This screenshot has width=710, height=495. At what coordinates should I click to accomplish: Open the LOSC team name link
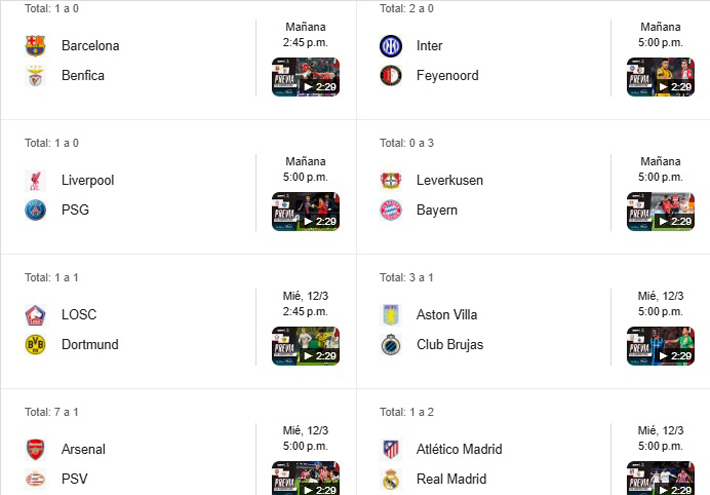coord(79,314)
